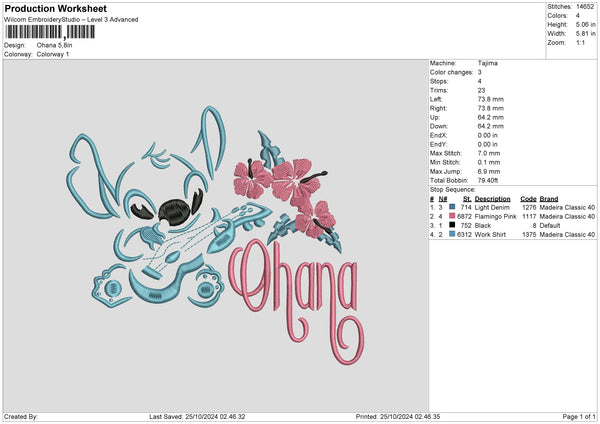Select the Flamingo Pink color swatch
This screenshot has width=600, height=424.
[x=455, y=216]
